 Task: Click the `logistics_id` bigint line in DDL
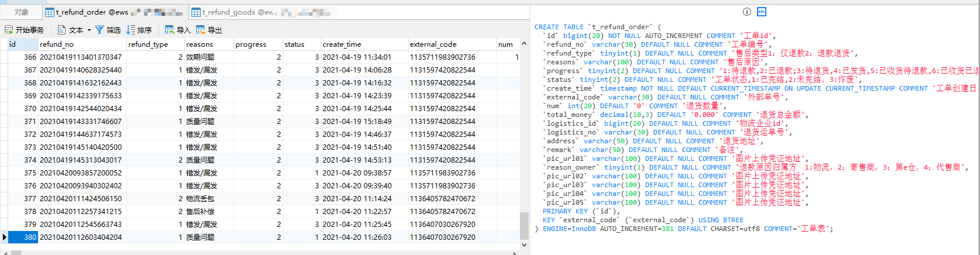[666, 123]
